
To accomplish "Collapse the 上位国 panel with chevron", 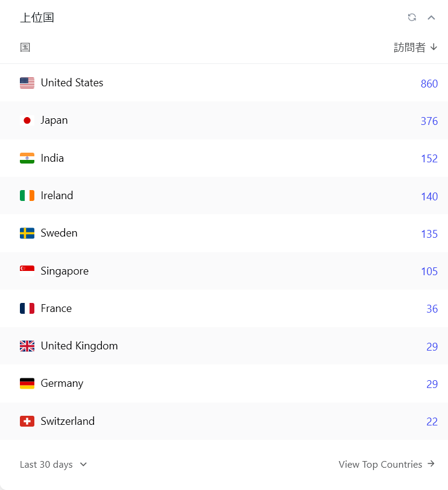I will tap(431, 17).
